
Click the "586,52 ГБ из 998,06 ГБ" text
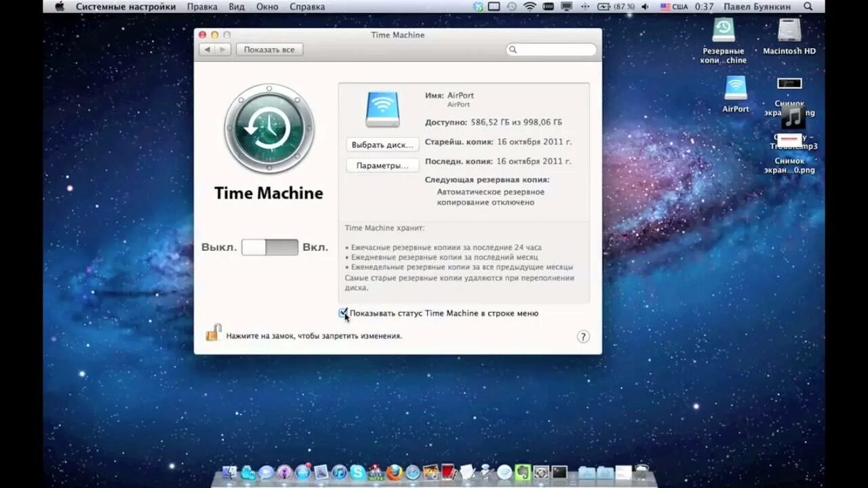click(516, 123)
